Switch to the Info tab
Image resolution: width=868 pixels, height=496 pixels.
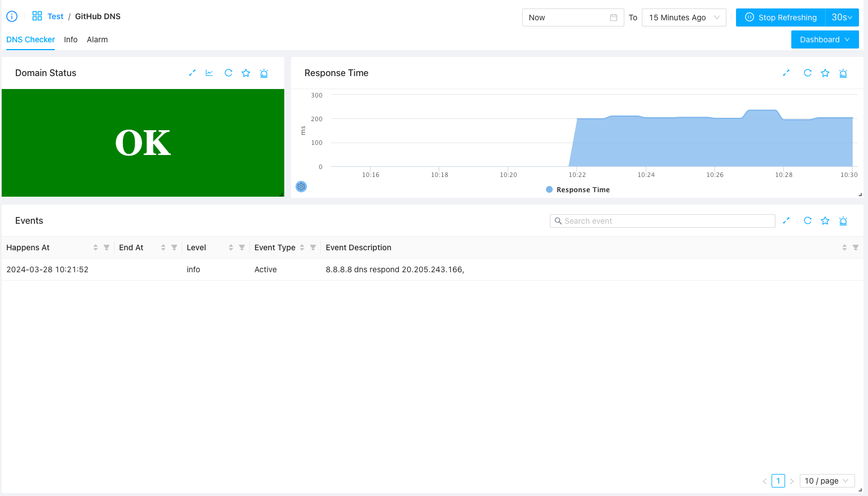[x=71, y=39]
